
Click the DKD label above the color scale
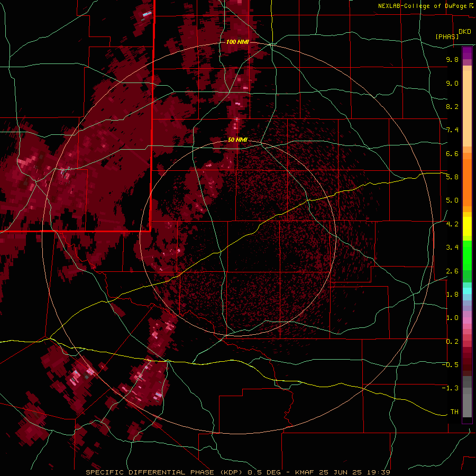(x=465, y=31)
